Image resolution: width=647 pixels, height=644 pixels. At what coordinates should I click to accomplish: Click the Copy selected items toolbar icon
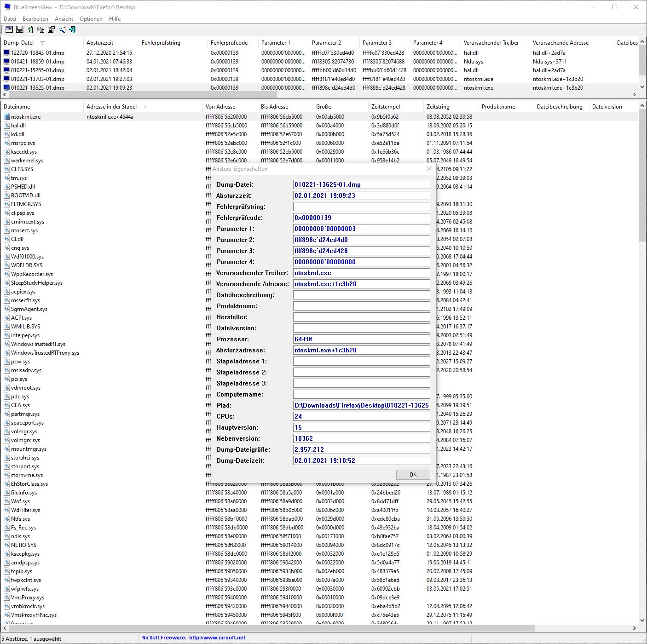(x=40, y=29)
